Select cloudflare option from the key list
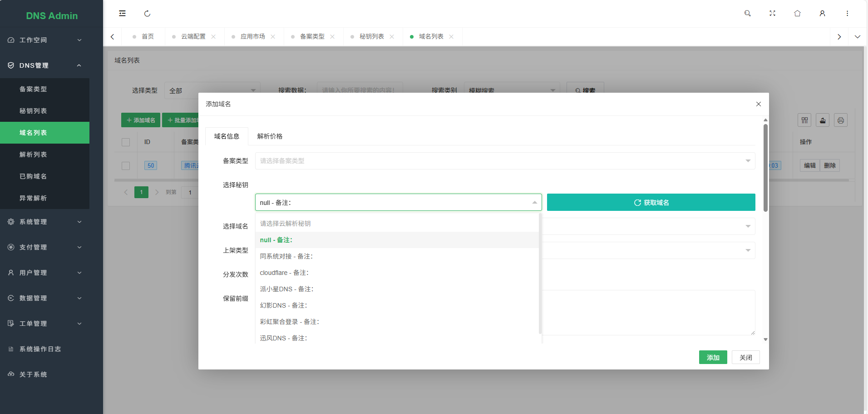868x414 pixels. pos(284,273)
